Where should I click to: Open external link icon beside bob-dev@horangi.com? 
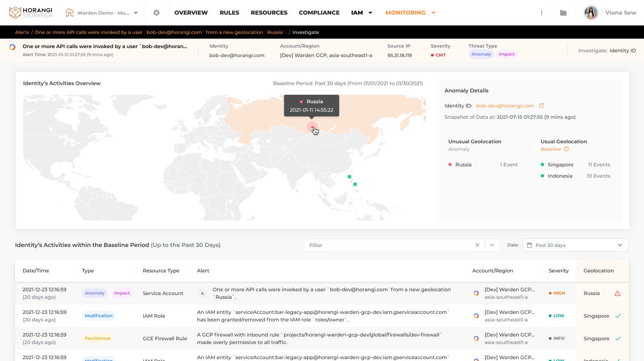tap(542, 106)
